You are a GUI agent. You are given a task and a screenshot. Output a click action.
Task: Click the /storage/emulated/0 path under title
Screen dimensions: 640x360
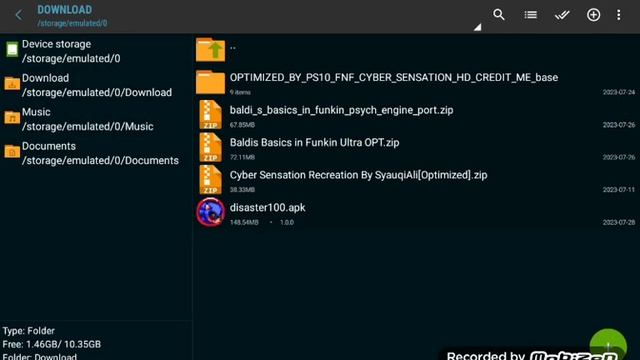pos(72,23)
